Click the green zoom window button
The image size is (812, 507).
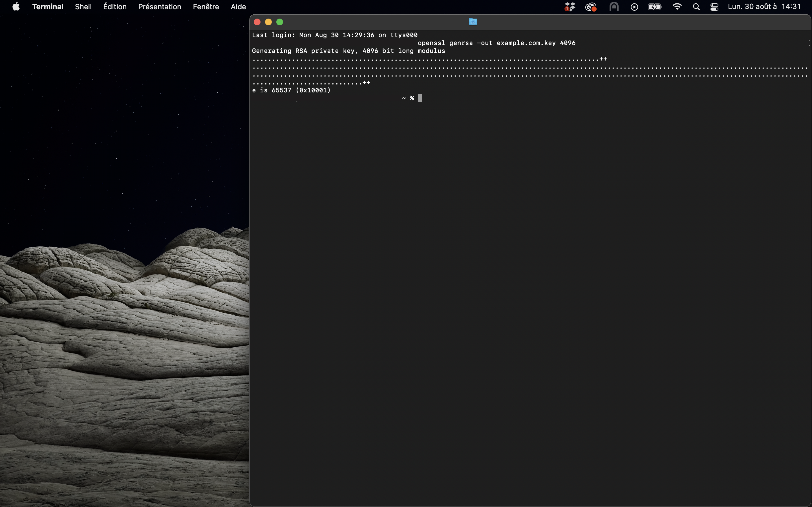click(279, 22)
